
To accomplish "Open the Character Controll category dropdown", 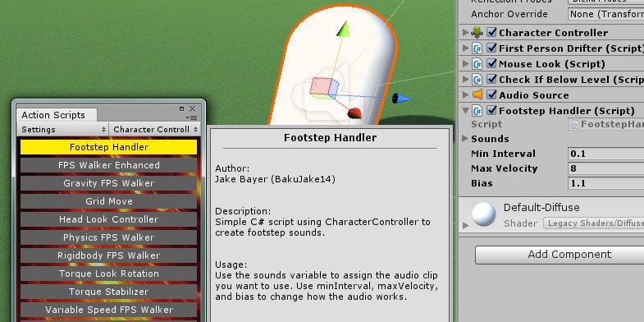I will [155, 129].
